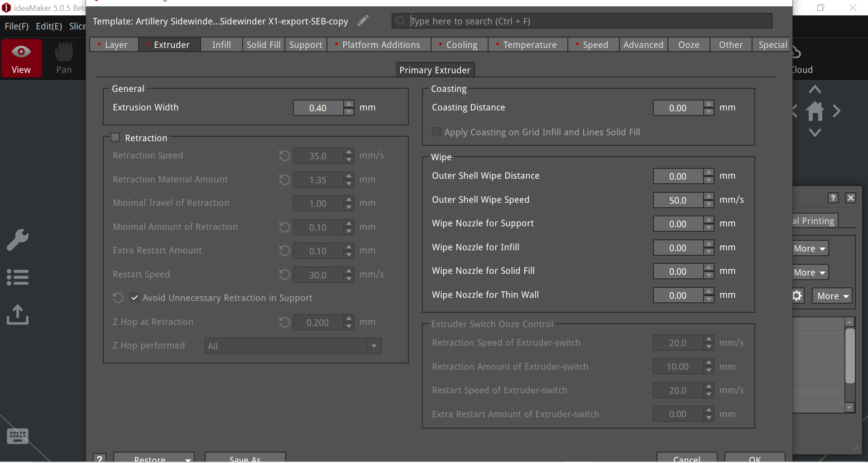Open the Ooze tab

coord(689,45)
